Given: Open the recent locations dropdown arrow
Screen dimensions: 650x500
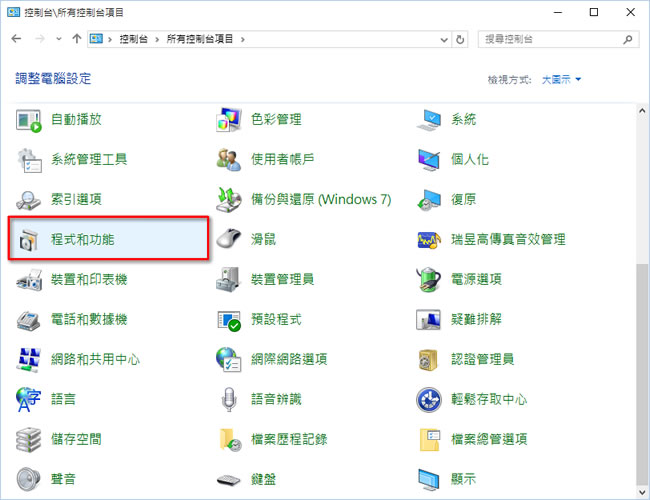Looking at the screenshot, I should click(x=59, y=39).
